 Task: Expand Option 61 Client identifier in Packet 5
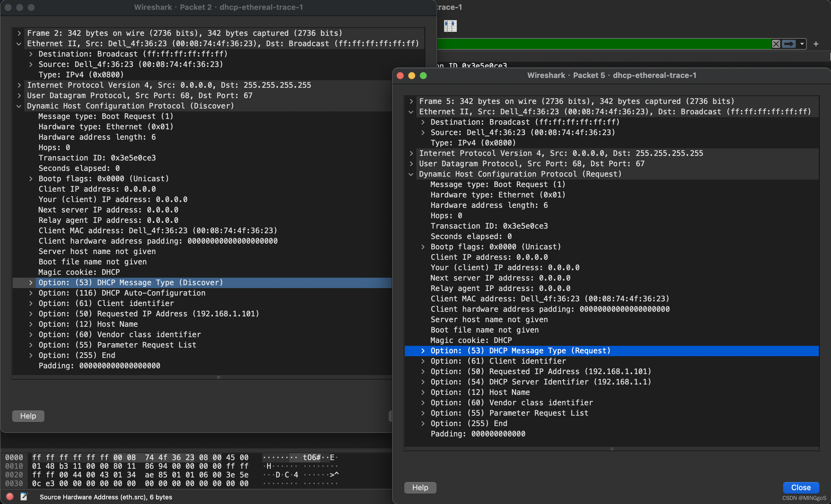click(x=423, y=361)
